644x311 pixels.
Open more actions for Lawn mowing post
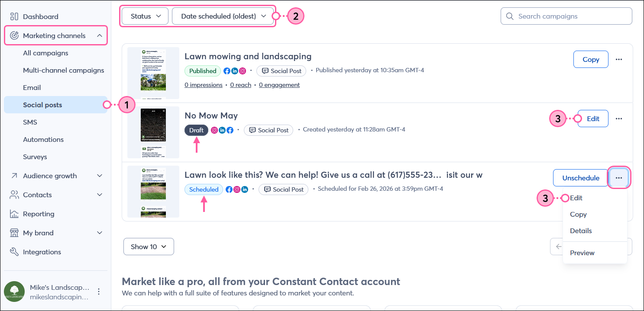(x=619, y=59)
